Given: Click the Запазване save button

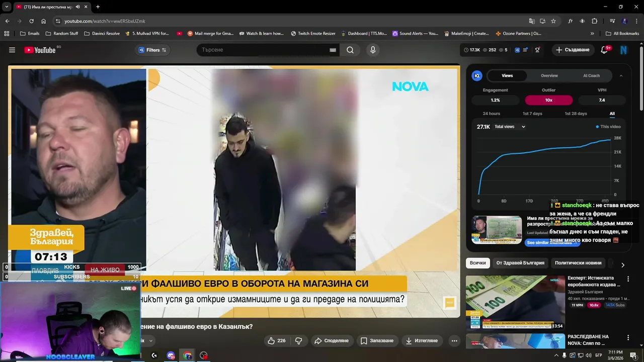Looking at the screenshot, I should [x=377, y=340].
